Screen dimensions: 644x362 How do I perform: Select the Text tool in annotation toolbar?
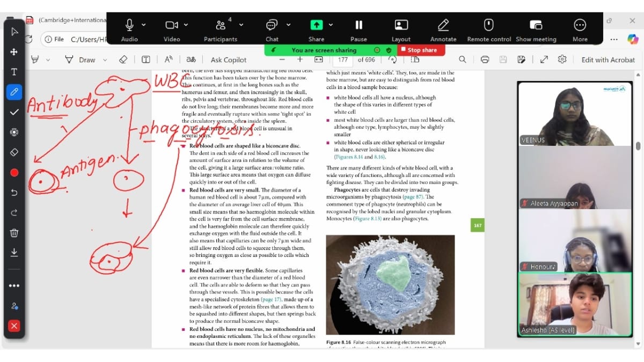(x=14, y=72)
